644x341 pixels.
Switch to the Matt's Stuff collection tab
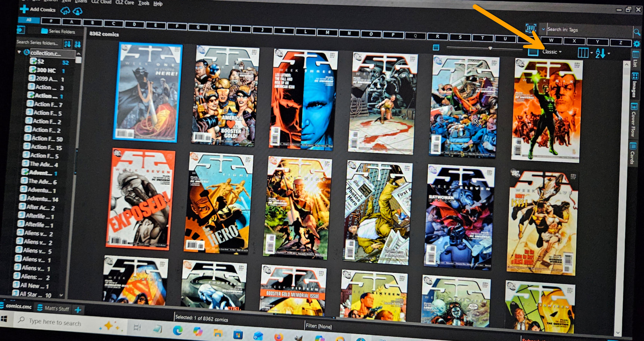(x=56, y=308)
